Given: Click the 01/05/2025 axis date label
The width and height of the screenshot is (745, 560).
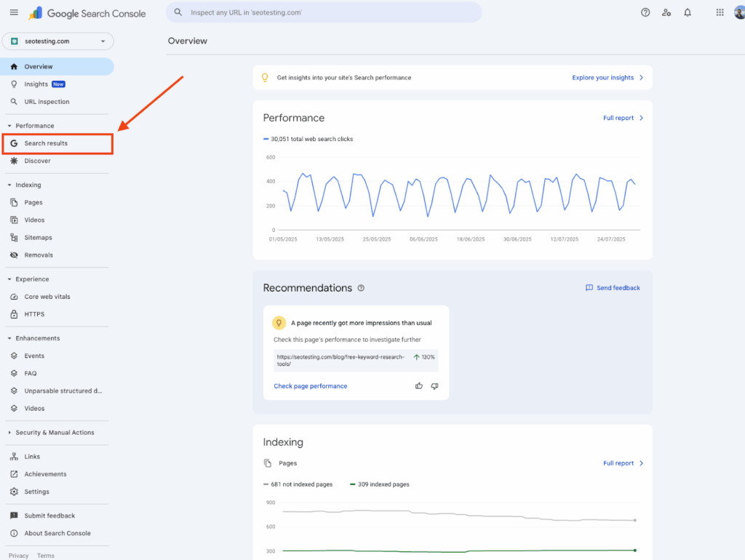Looking at the screenshot, I should pos(283,239).
